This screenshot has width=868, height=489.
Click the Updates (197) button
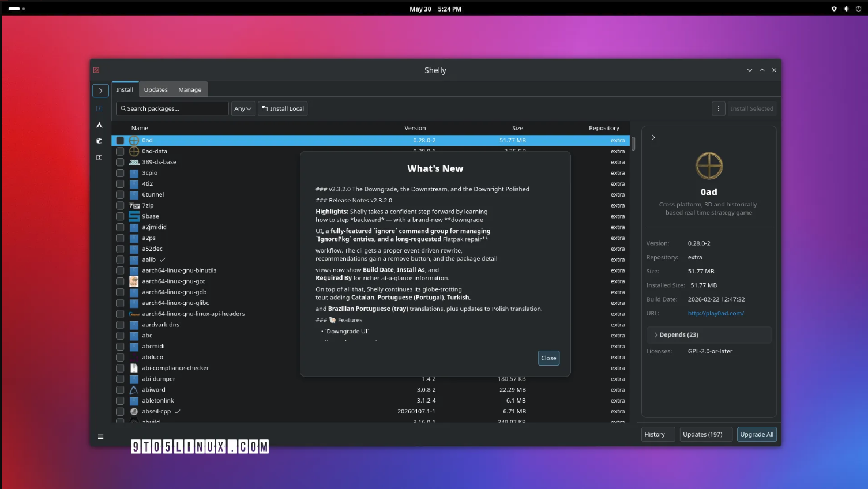(706, 434)
